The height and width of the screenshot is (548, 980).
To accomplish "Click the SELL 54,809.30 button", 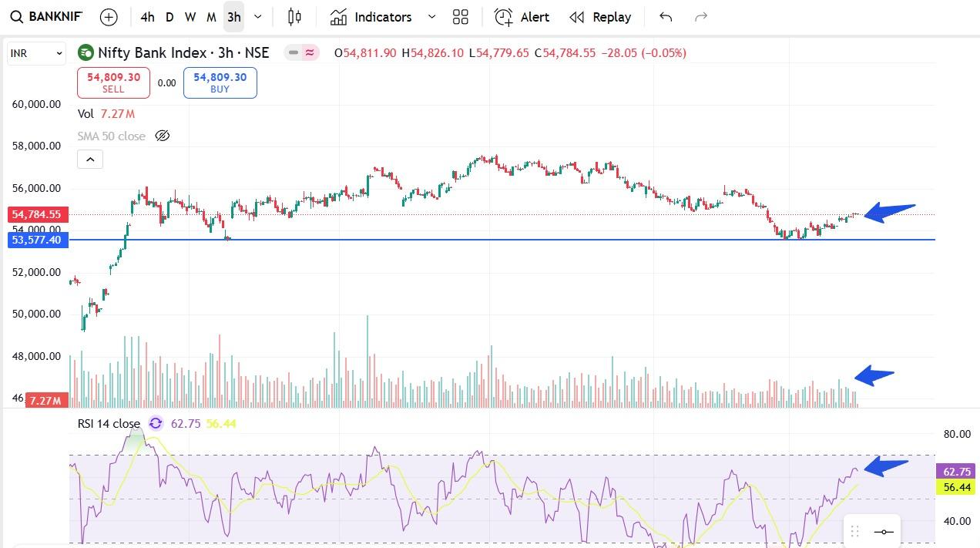I will (113, 82).
